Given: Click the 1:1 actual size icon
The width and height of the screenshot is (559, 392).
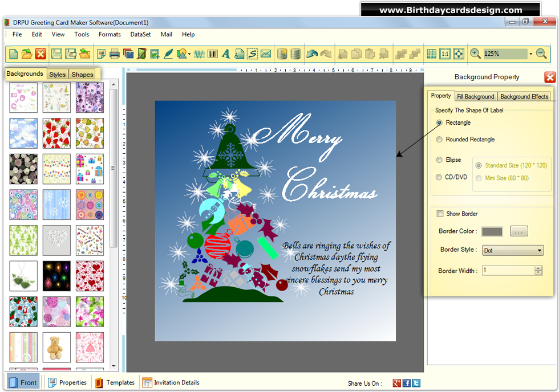Looking at the screenshot, I should coord(445,54).
